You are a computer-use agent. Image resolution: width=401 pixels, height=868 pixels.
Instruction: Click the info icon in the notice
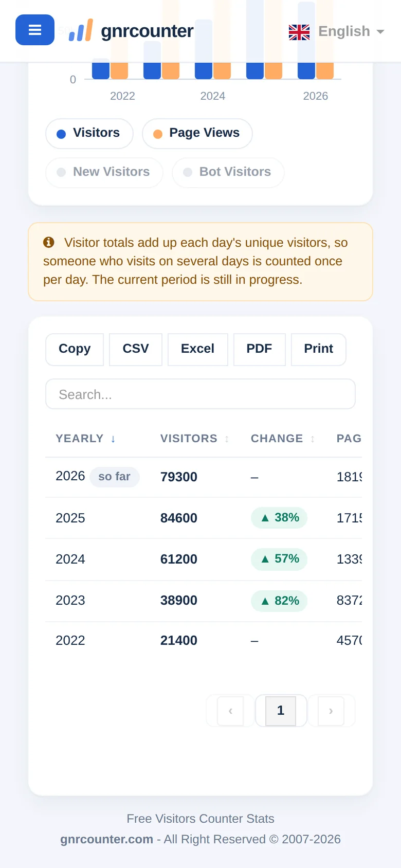coord(49,242)
